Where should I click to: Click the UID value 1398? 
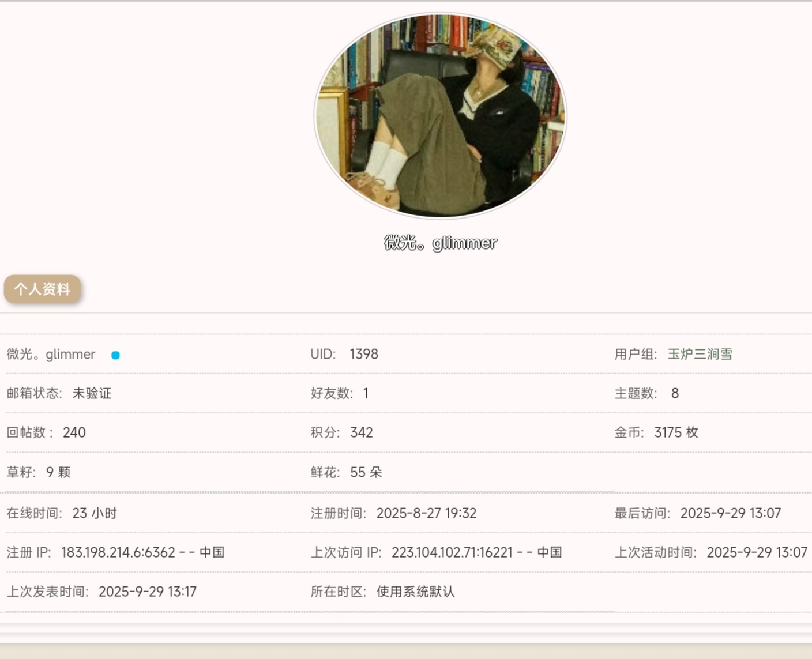click(x=363, y=354)
